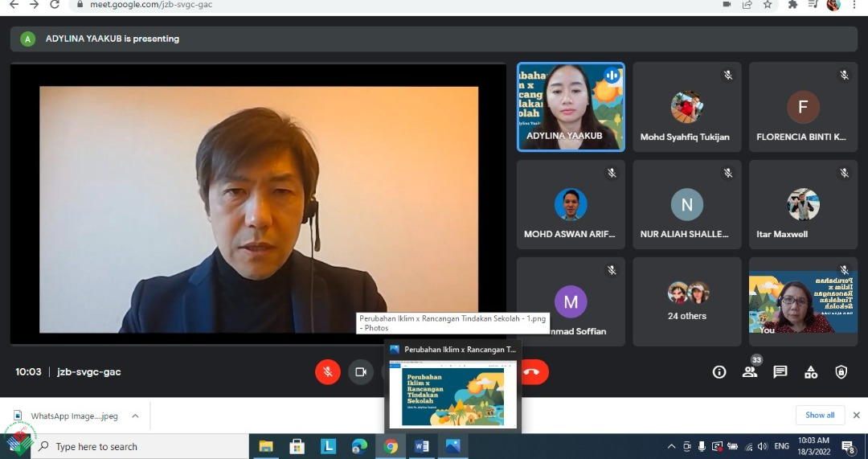The width and height of the screenshot is (868, 459).
Task: Show everyone via people icon with 33 badge
Action: [750, 372]
